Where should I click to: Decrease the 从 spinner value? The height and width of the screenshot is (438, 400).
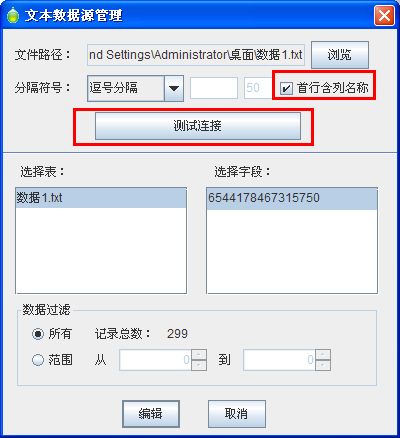[199, 365]
